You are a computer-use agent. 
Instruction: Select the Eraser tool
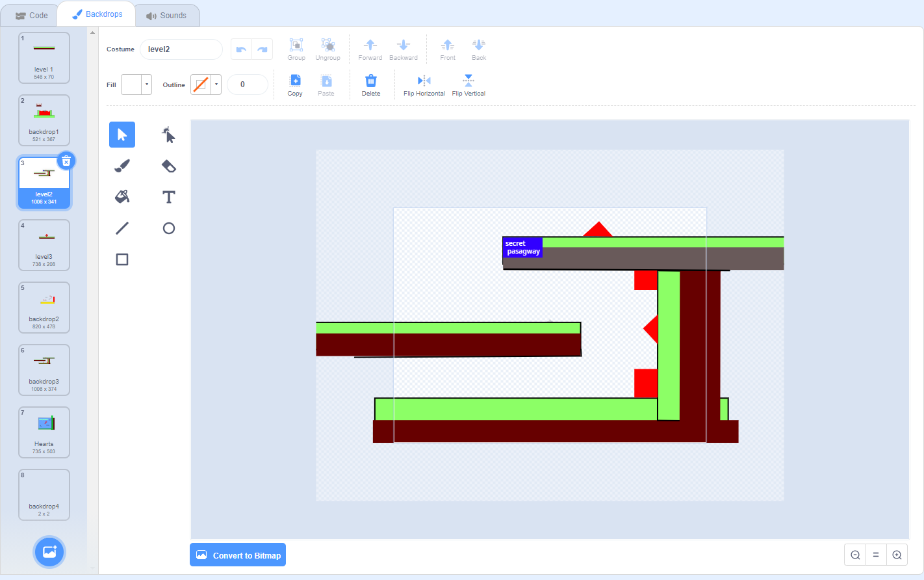pyautogui.click(x=169, y=166)
